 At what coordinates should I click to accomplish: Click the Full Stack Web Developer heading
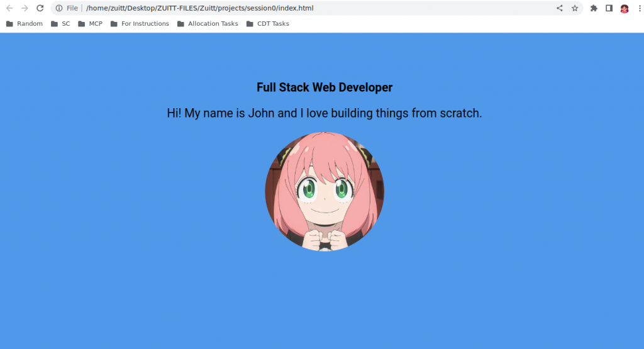click(325, 87)
